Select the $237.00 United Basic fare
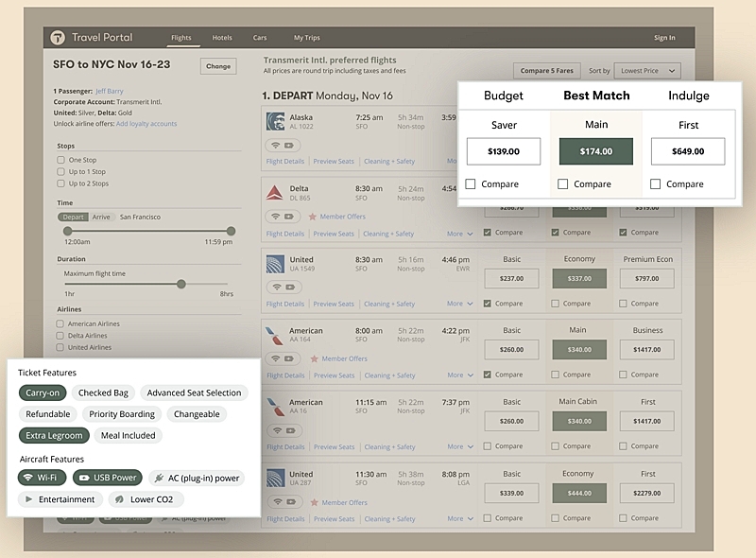Viewport: 756px width, 558px height. 511,278
